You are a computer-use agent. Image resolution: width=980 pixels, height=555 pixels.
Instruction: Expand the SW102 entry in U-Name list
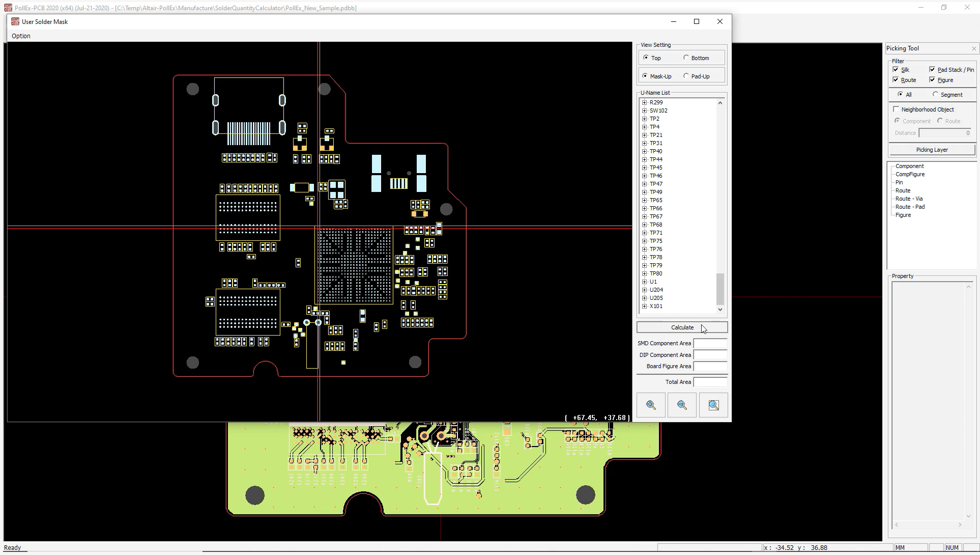tap(644, 110)
